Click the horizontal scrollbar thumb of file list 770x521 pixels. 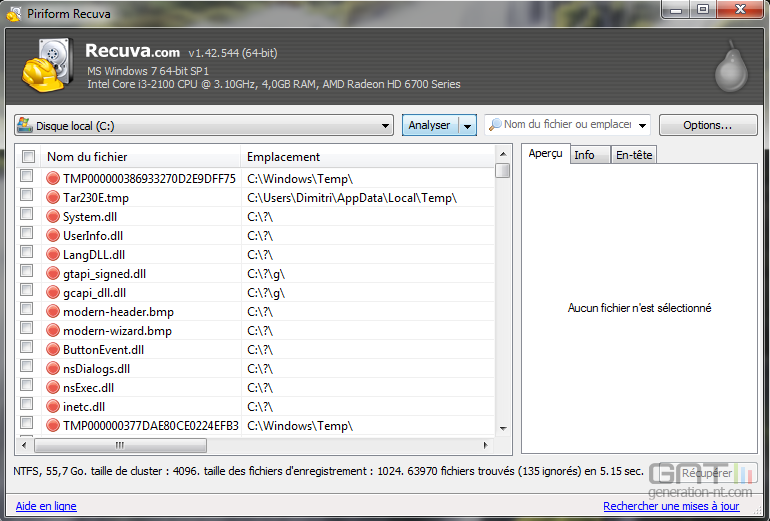pos(120,445)
